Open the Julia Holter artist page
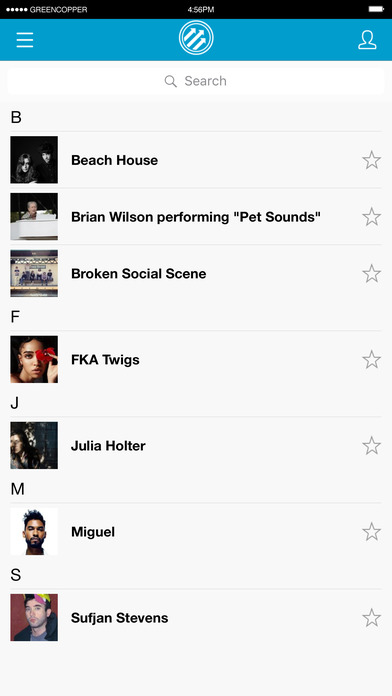This screenshot has height=696, width=392. pyautogui.click(x=196, y=446)
